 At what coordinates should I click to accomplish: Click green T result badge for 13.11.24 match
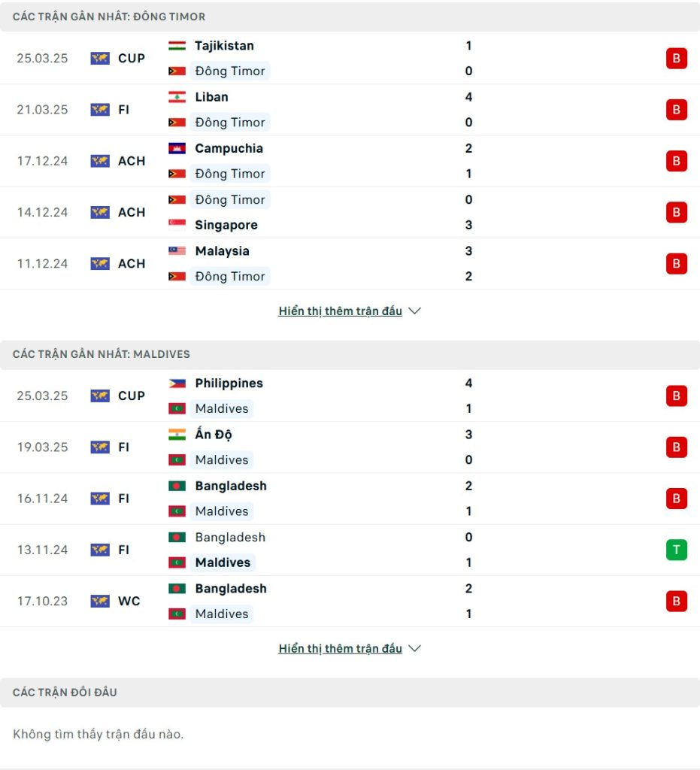(677, 550)
